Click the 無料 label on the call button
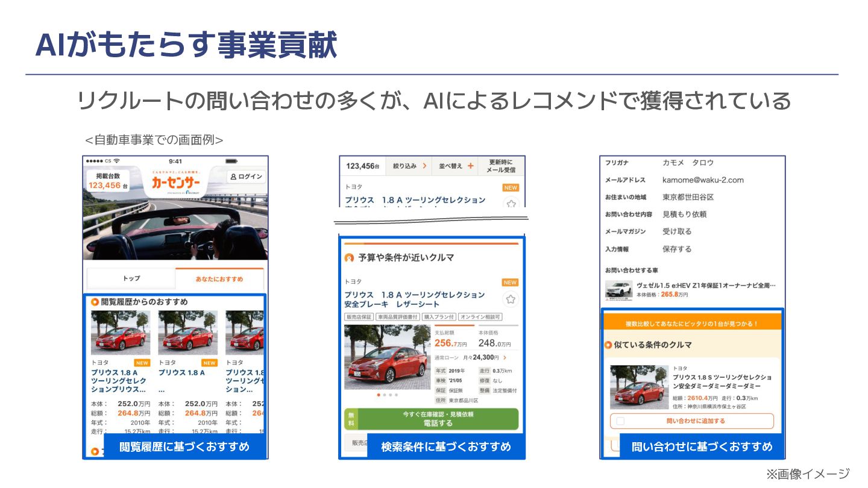The width and height of the screenshot is (868, 488). click(350, 419)
